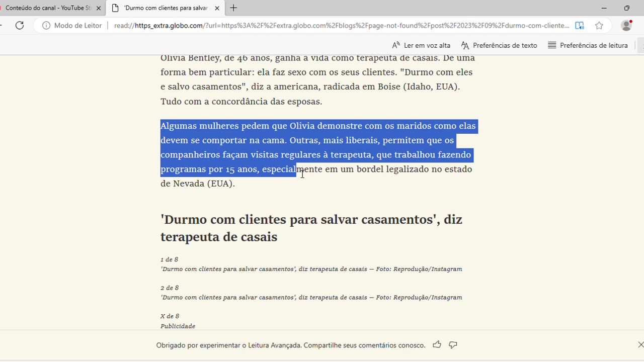Click the 'Publicidade' label
This screenshot has width=644, height=362.
tap(178, 326)
